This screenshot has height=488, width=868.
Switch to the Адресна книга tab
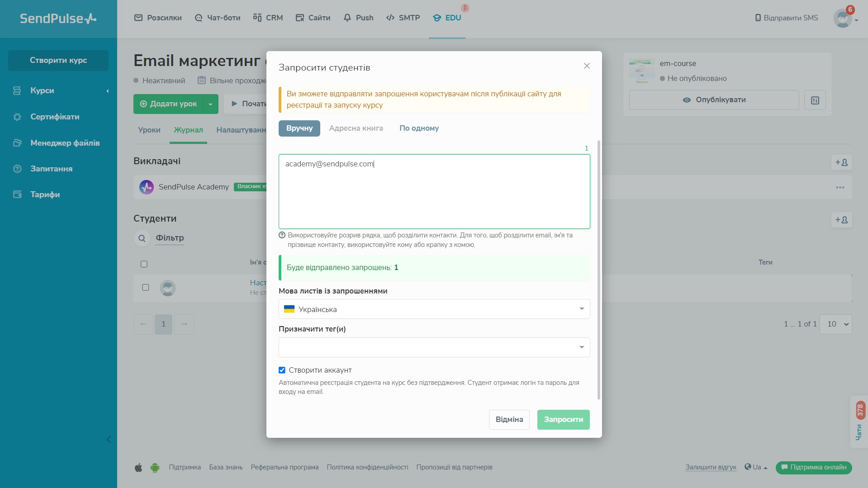tap(356, 128)
